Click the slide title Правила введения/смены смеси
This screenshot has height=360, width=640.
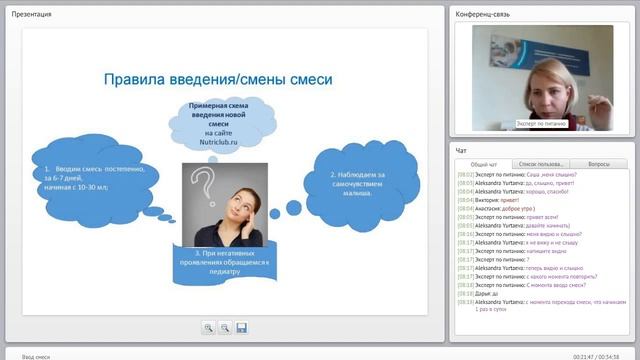pyautogui.click(x=218, y=79)
